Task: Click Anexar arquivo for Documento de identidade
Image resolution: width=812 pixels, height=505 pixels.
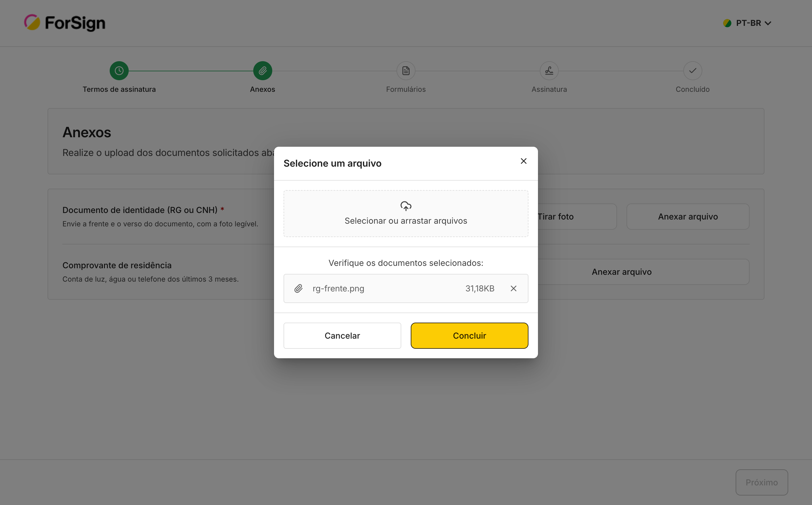Action: (688, 217)
